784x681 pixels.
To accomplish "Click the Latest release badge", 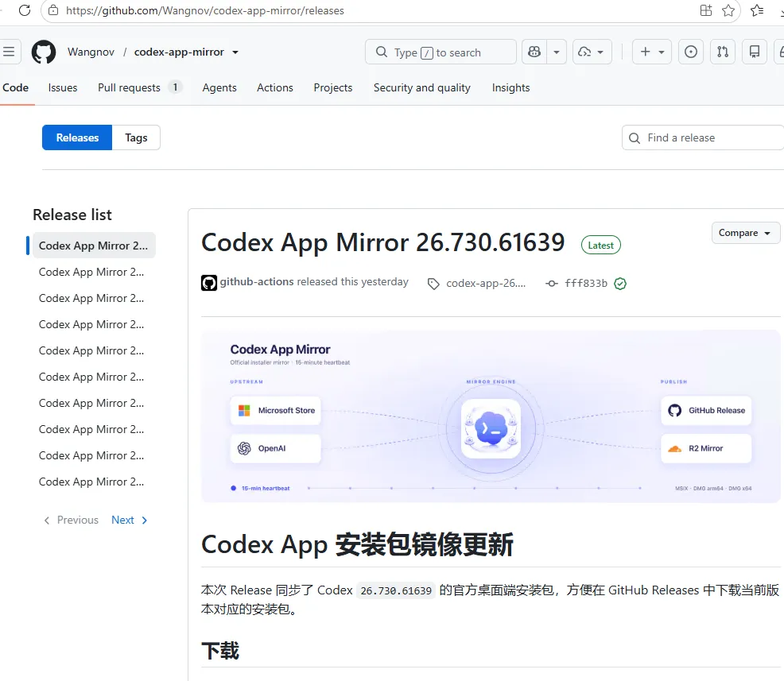I will tap(600, 245).
